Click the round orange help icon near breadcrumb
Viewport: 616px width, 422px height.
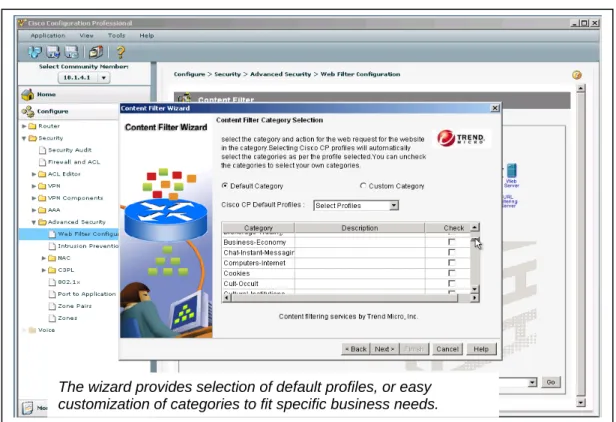tap(577, 75)
